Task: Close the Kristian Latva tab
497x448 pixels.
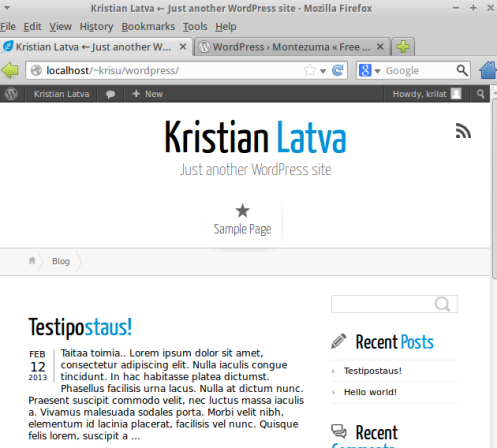Action: tap(183, 47)
